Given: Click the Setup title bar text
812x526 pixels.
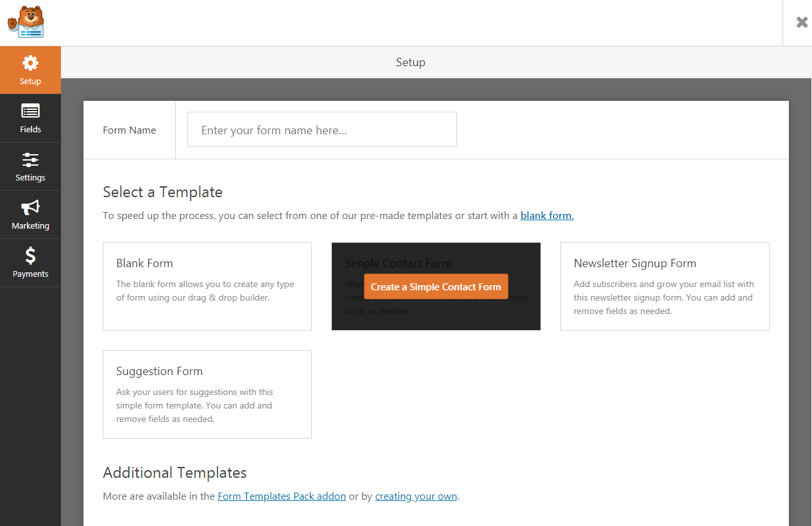Looking at the screenshot, I should (x=411, y=62).
